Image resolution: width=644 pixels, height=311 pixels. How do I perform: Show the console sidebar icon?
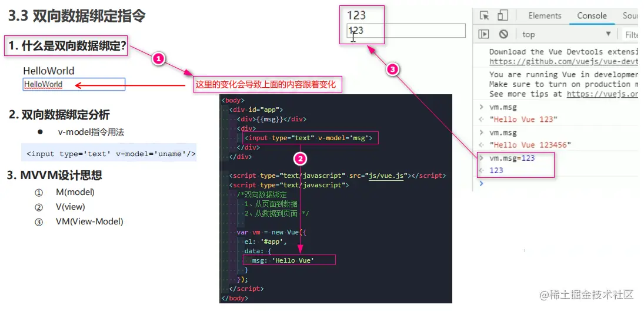[x=484, y=34]
